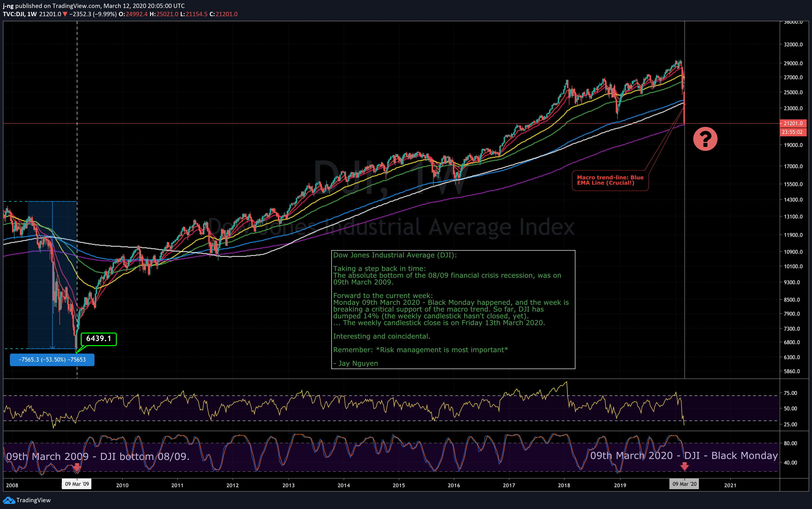Click the TradingView label at bottom left

pos(33,500)
